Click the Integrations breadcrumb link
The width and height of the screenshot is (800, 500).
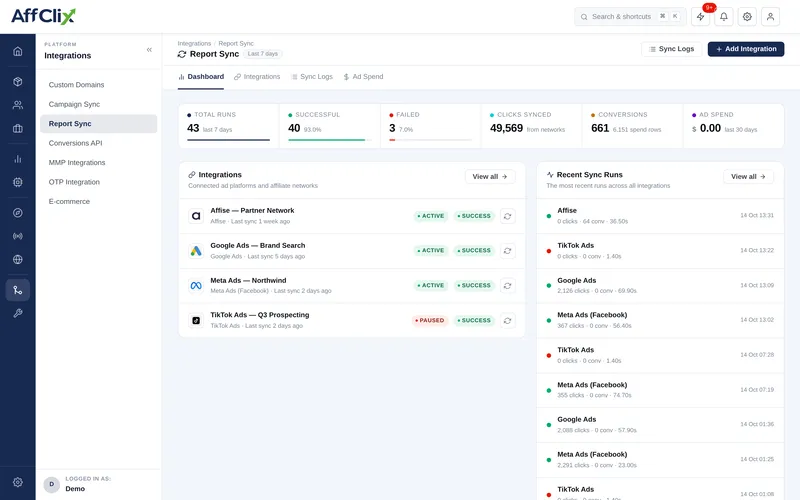tap(194, 43)
